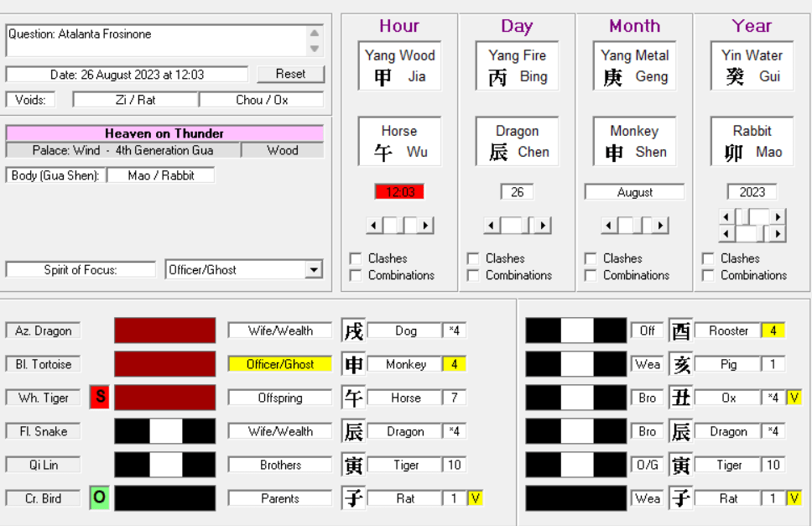Viewport: 812px width, 526px height.
Task: Click the solid red top line of hexagram
Action: [164, 331]
